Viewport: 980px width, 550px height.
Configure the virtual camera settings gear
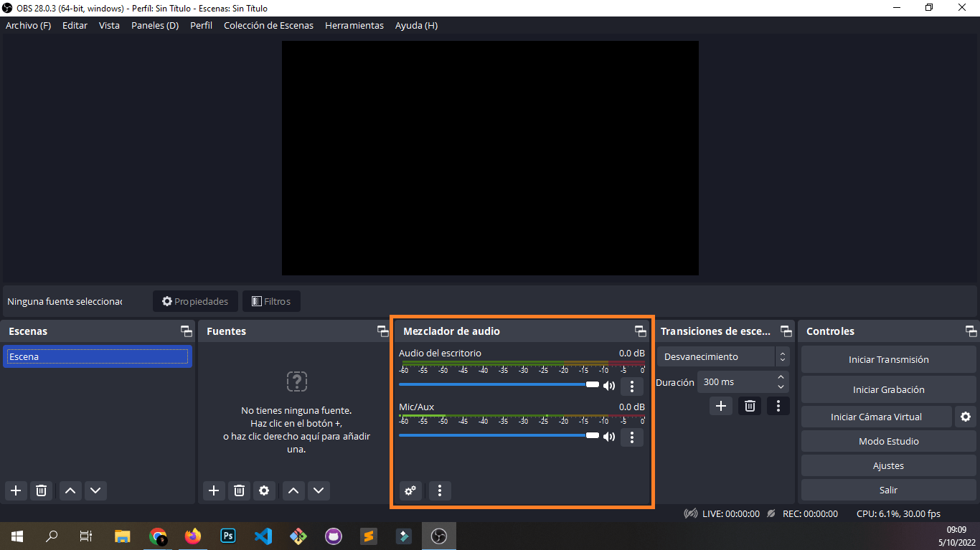click(x=966, y=417)
